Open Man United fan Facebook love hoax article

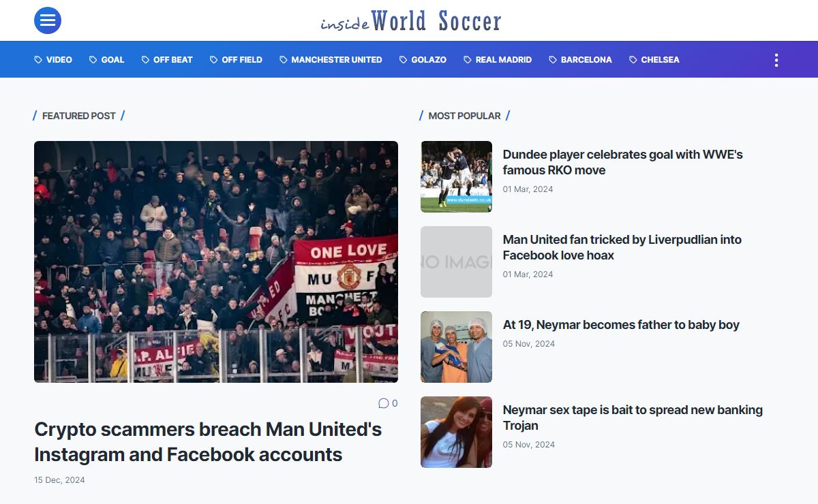(x=622, y=247)
